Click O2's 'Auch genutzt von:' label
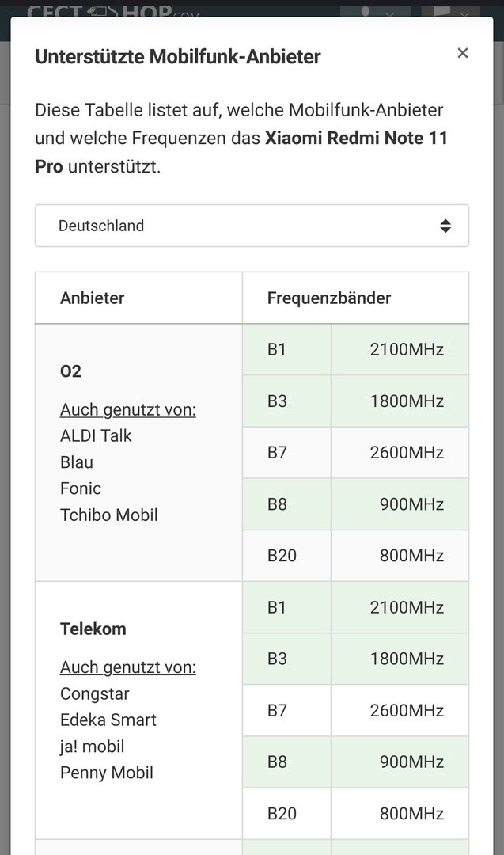 [x=128, y=409]
